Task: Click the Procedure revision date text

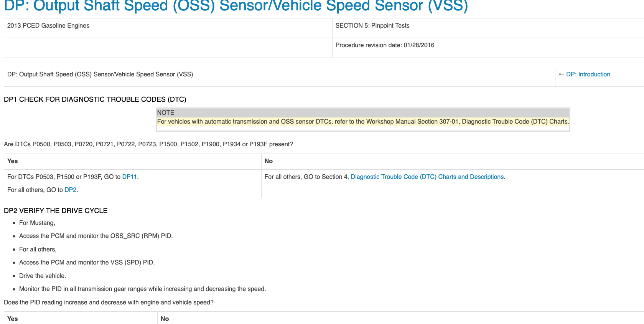Action: (385, 45)
